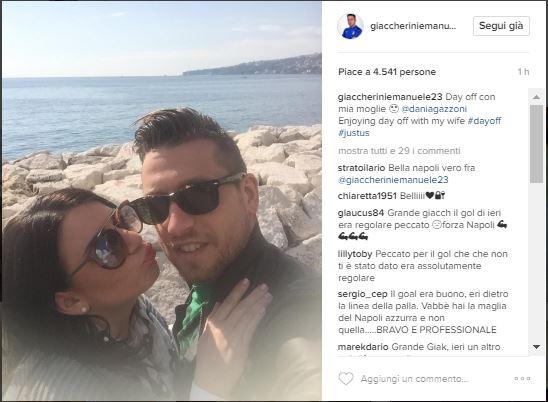
Task: Click scrollbar down arrow in comments
Action: [x=536, y=346]
